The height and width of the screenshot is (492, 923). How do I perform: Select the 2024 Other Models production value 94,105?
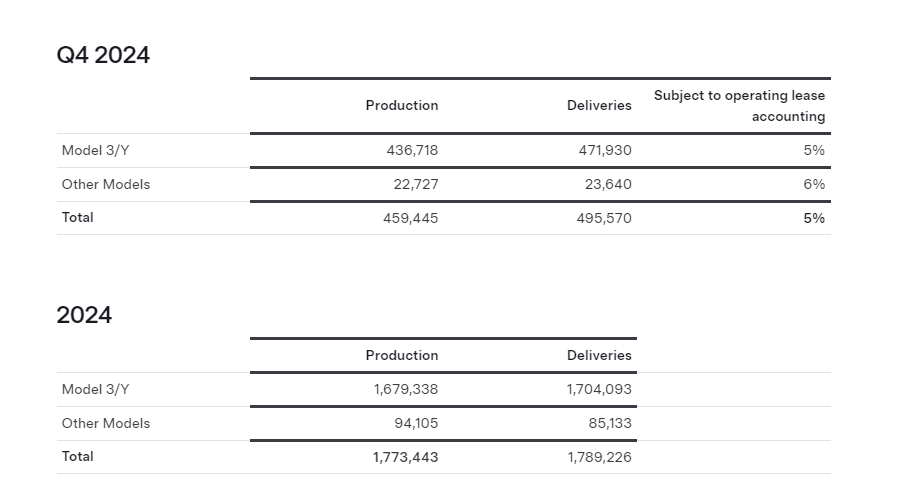[x=416, y=424]
